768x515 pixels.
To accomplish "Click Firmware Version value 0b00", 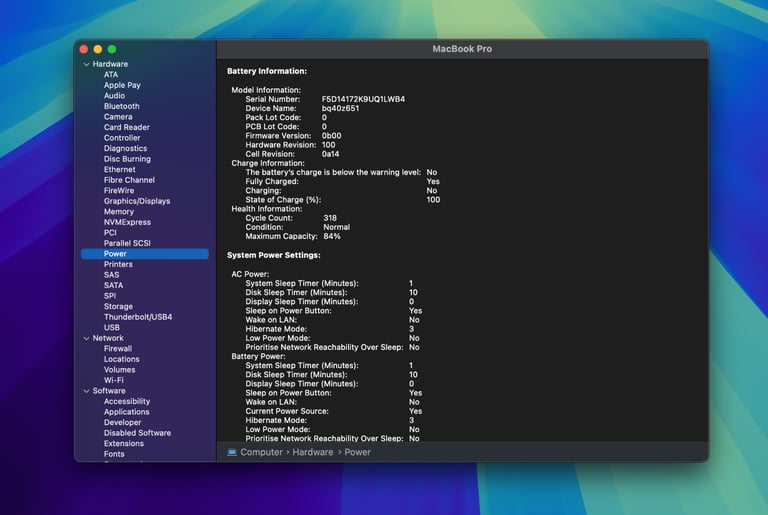I will point(332,136).
